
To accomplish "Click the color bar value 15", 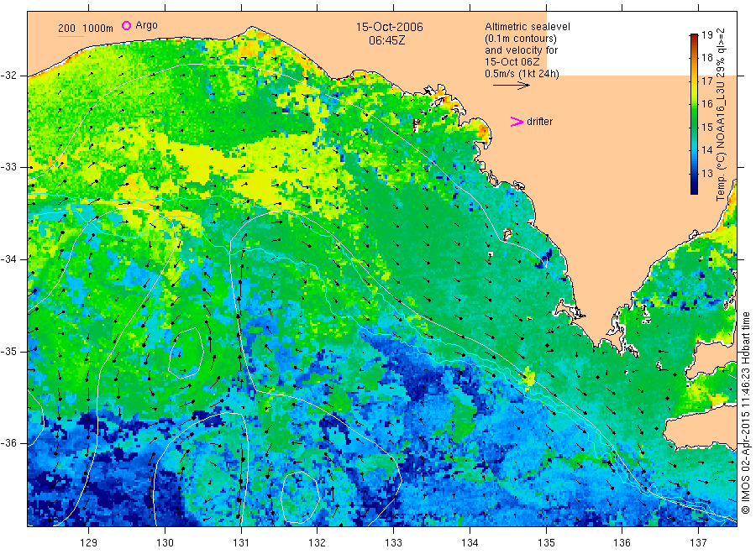I will (706, 128).
